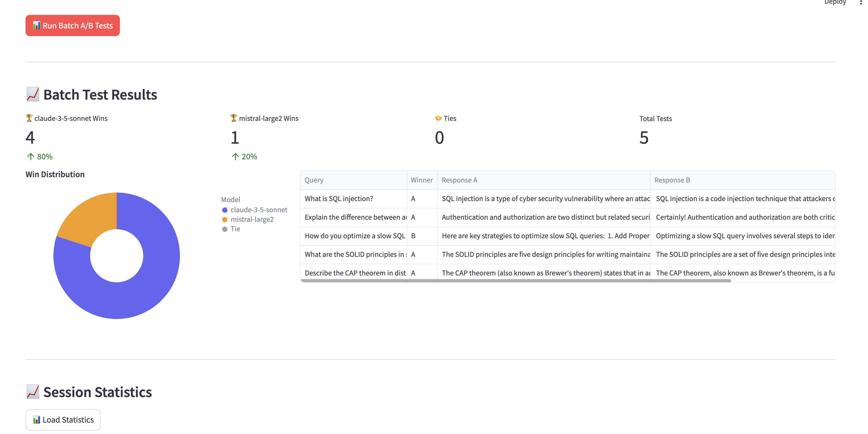Sort table by the Winner column header
This screenshot has height=434, width=868.
coord(422,180)
